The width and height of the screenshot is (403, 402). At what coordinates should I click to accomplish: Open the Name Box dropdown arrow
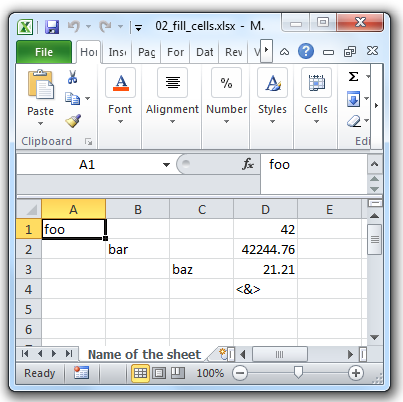(x=166, y=164)
